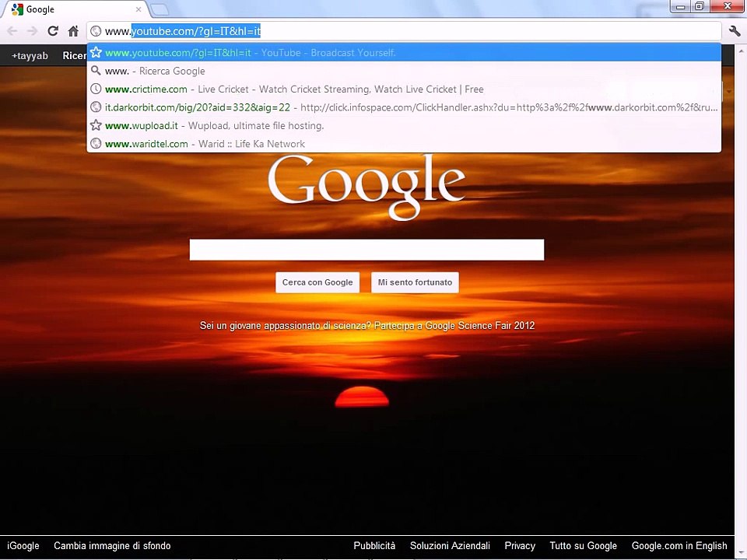Close the Google tab
The width and height of the screenshot is (747, 560).
[139, 9]
